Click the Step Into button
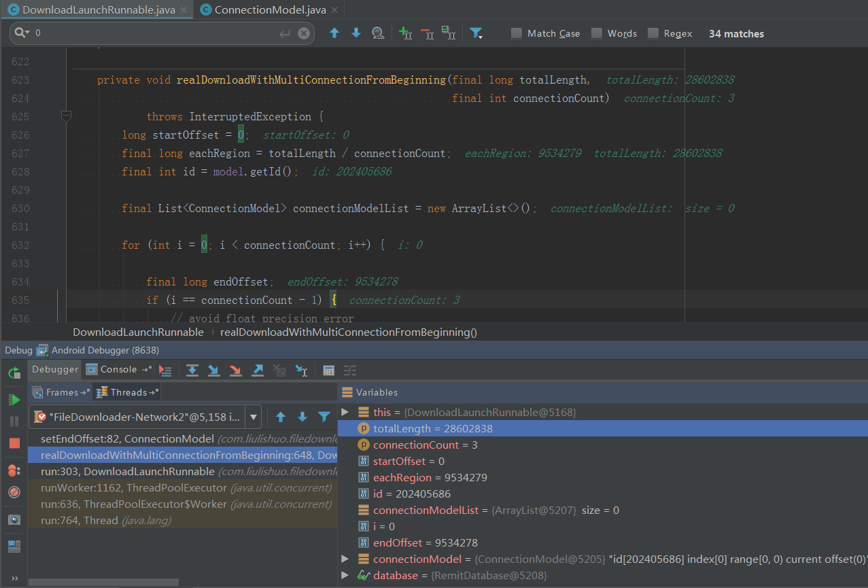 [x=213, y=370]
